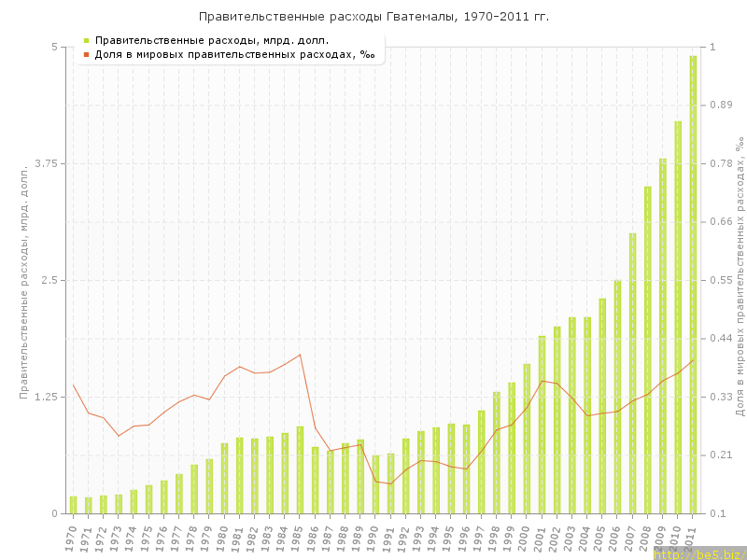The width and height of the screenshot is (747, 560).
Task: Open the be5.biz watermark link
Action: (x=698, y=553)
